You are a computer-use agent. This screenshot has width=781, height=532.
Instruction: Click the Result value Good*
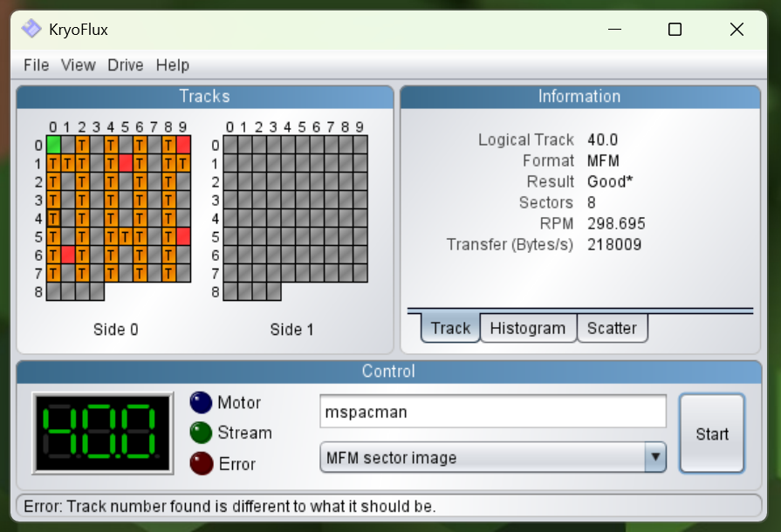(610, 181)
